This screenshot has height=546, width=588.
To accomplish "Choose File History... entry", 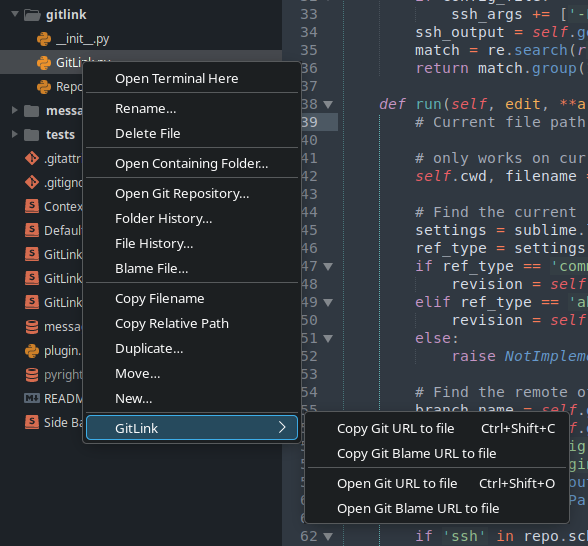I will (192, 244).
